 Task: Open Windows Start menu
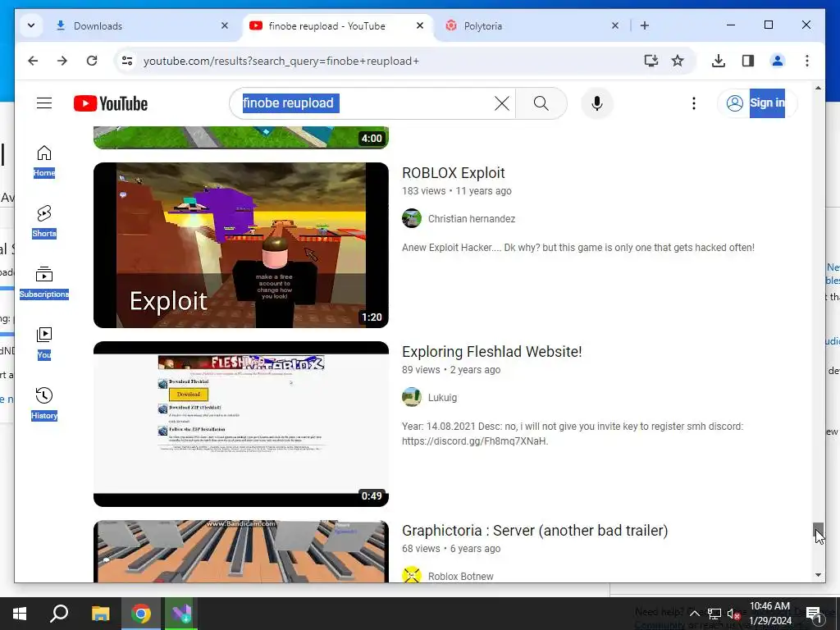(20, 614)
